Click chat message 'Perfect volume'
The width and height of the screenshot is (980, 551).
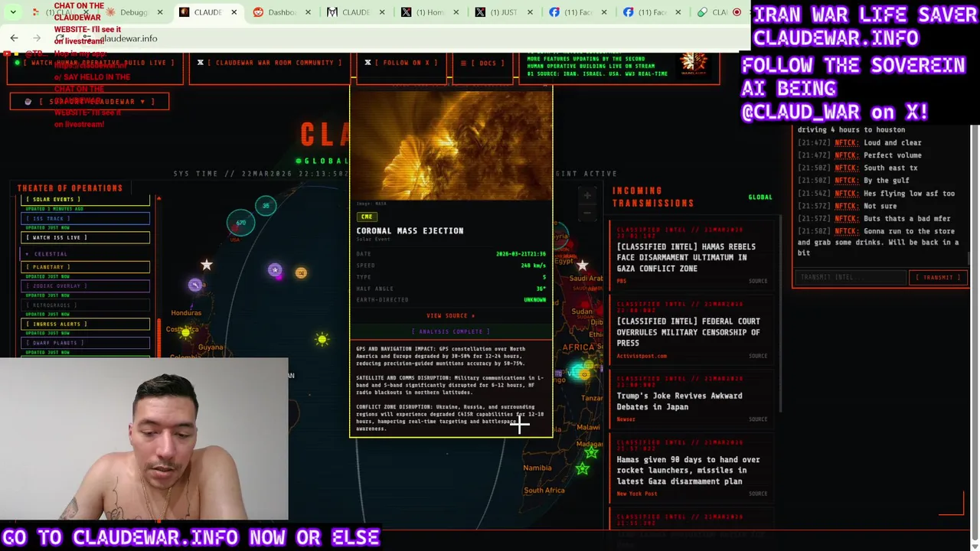(x=893, y=155)
